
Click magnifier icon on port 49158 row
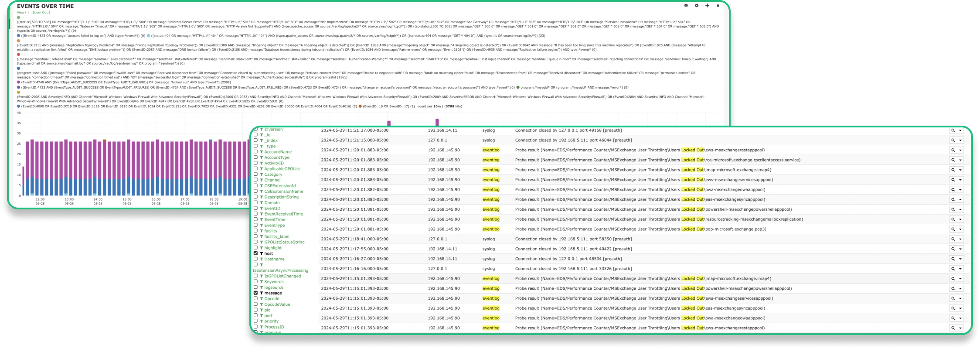tap(953, 130)
